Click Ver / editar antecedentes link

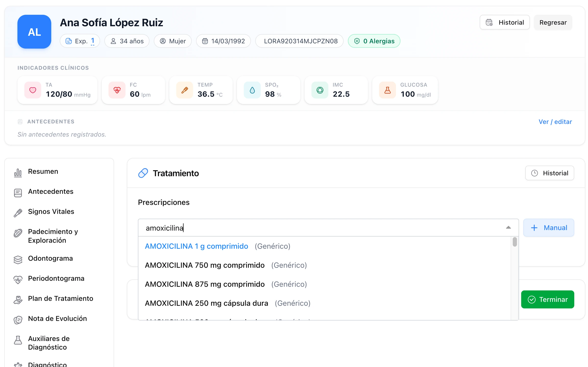(x=555, y=122)
